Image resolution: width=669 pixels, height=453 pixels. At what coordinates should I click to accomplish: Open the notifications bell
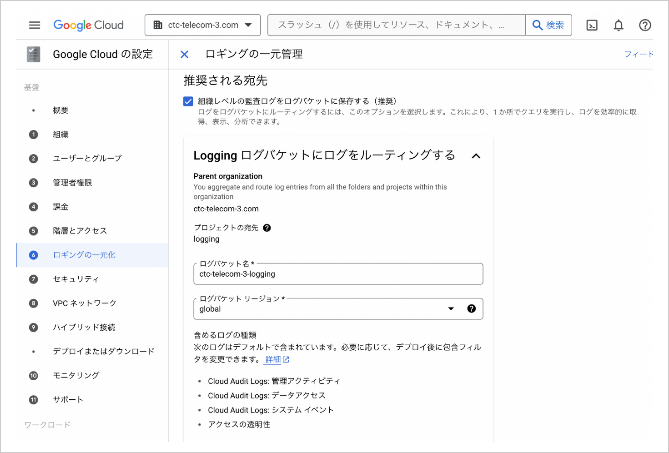618,26
